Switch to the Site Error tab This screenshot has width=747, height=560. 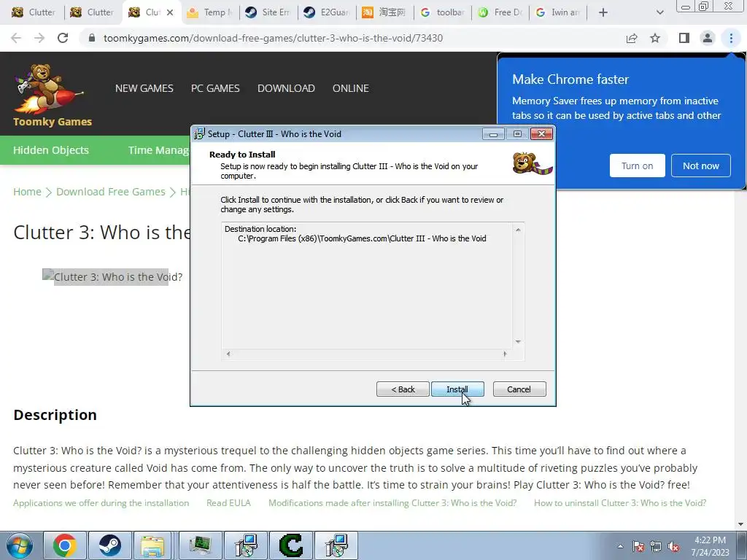pos(268,12)
